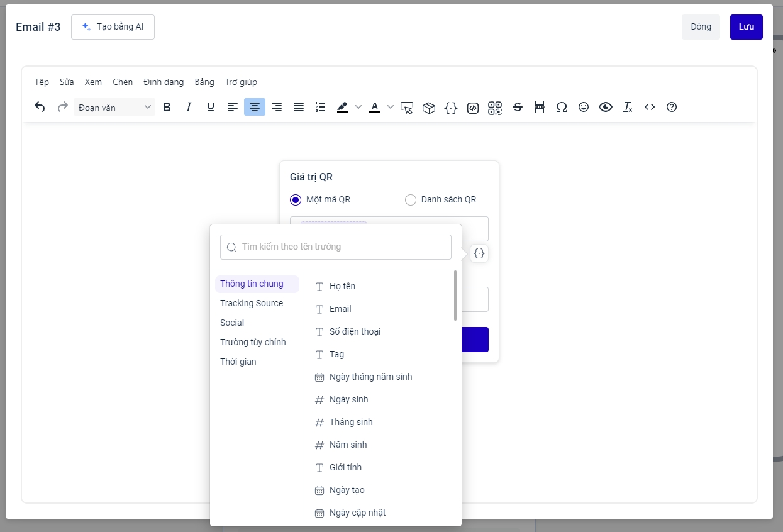Click the undo arrow icon
Screen dimensions: 783x532
(40, 107)
